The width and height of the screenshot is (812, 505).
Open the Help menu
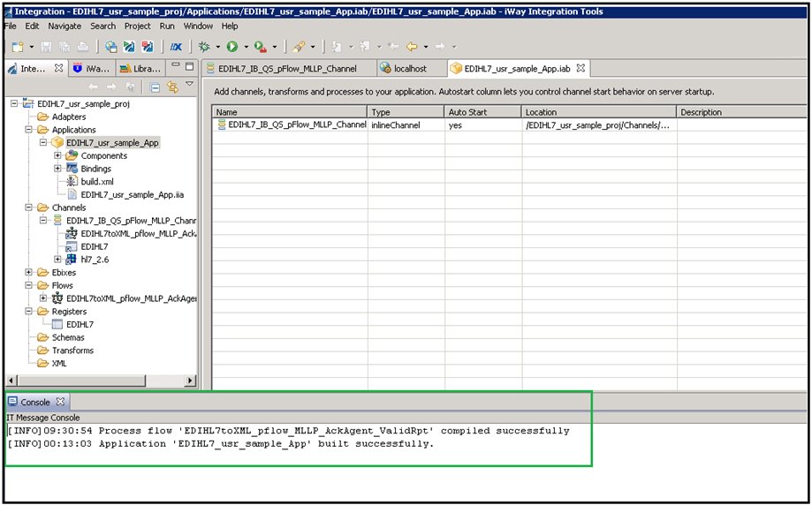(x=230, y=26)
